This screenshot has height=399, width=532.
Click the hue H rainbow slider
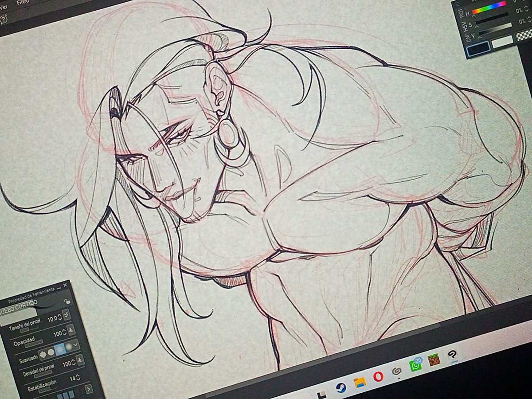489,8
